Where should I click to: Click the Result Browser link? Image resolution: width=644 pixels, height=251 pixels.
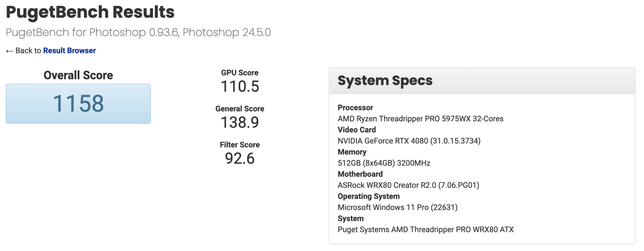[69, 51]
